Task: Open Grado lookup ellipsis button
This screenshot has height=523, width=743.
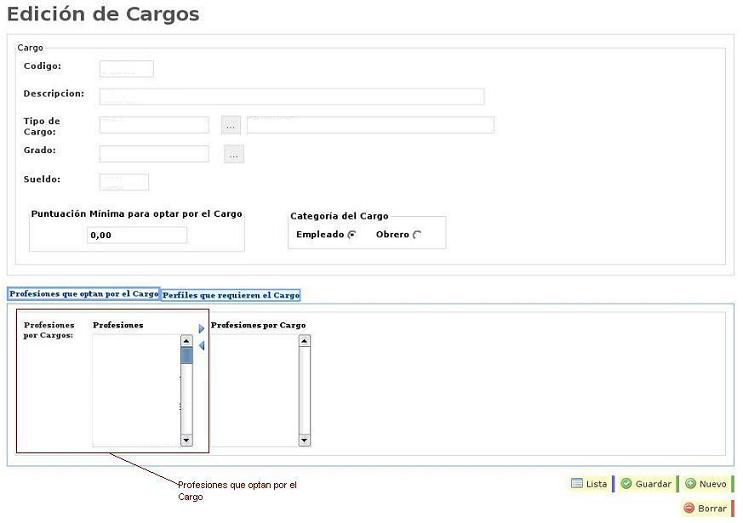Action: (233, 154)
